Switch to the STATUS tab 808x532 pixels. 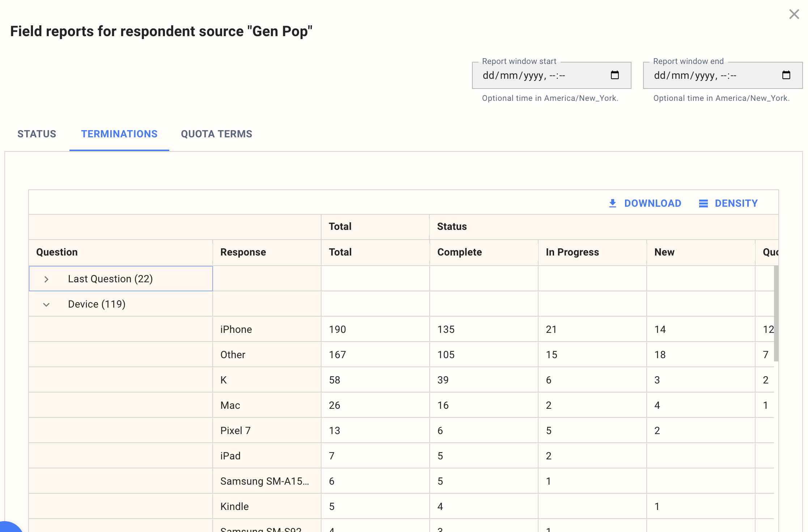click(x=37, y=134)
